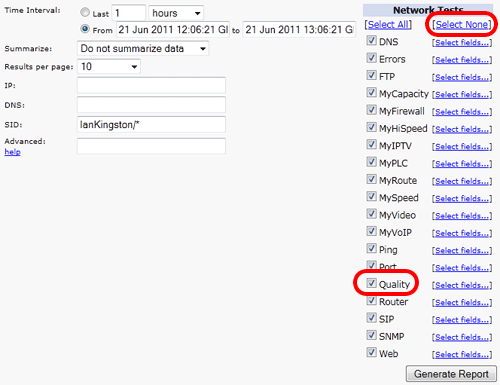Uncheck the MyIPTV test checkbox

[371, 145]
